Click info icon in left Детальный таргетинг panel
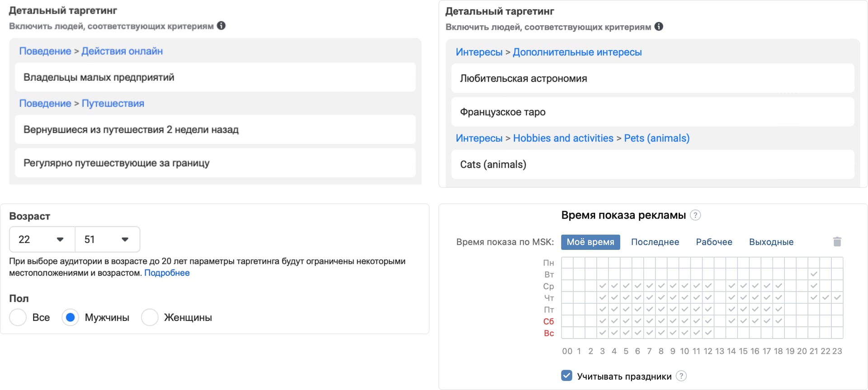868x390 pixels. click(x=221, y=26)
